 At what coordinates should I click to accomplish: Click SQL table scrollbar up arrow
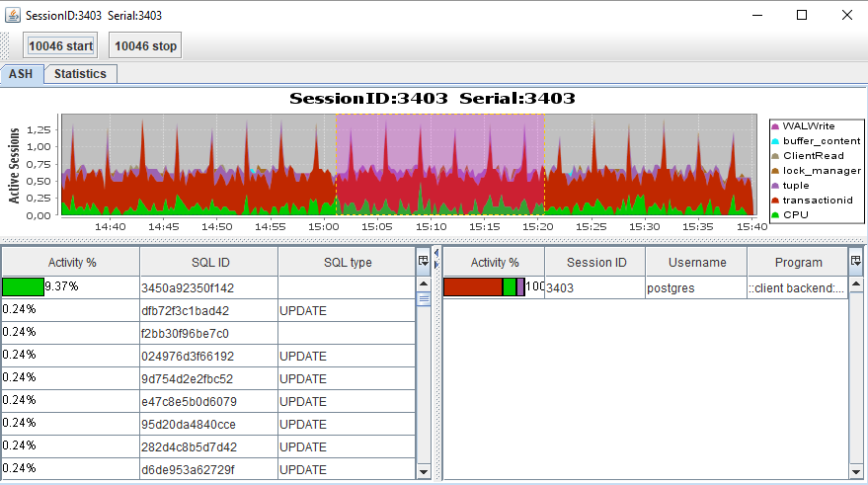coord(424,284)
